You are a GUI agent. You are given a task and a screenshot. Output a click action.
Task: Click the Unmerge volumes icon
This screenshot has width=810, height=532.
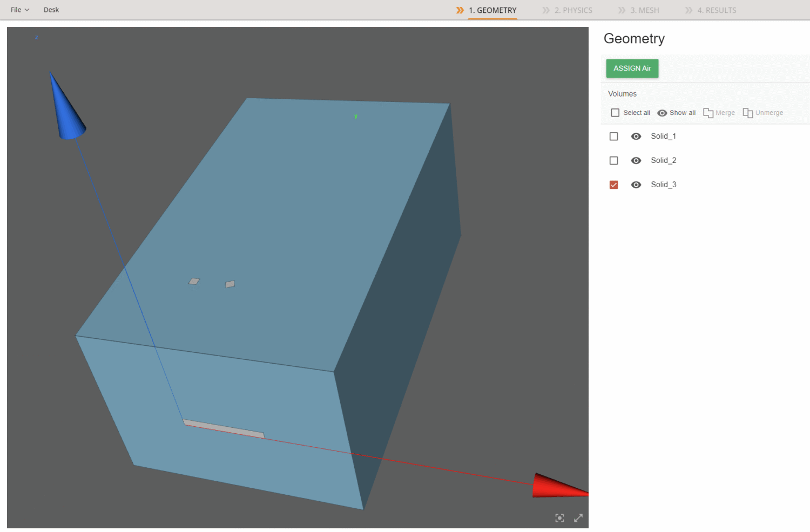click(x=748, y=112)
